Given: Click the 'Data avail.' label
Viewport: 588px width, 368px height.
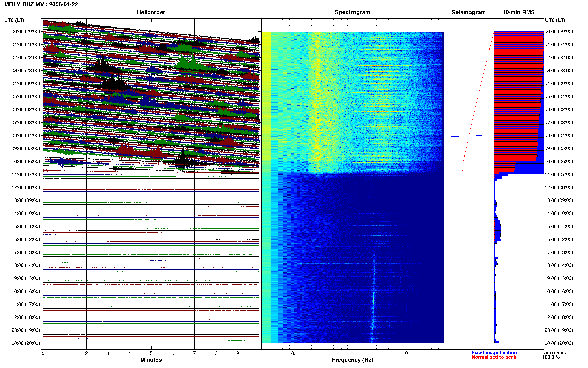Looking at the screenshot, I should 554,352.
